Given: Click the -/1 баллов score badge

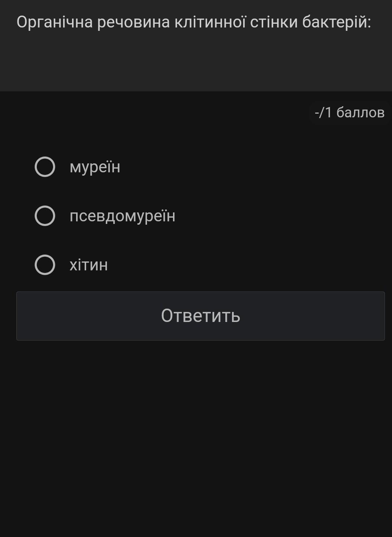Looking at the screenshot, I should tap(349, 112).
